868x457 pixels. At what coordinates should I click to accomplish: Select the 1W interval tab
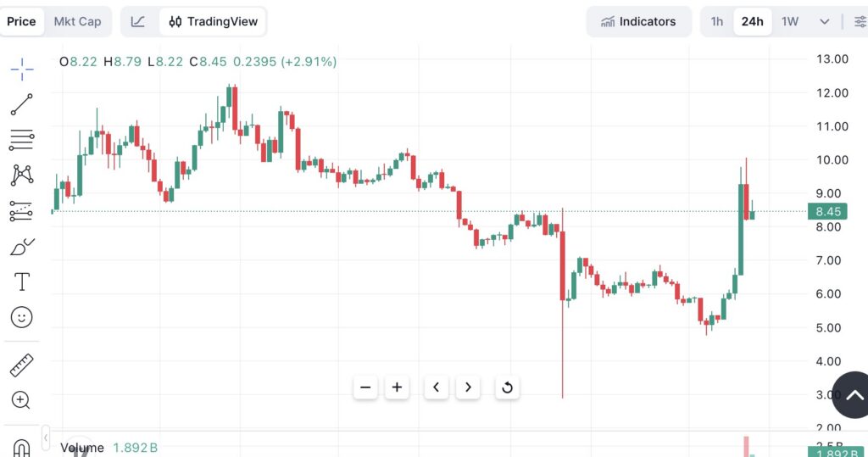point(790,22)
